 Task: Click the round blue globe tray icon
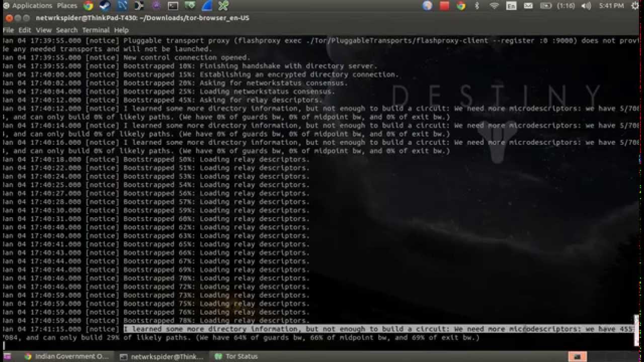(x=427, y=6)
